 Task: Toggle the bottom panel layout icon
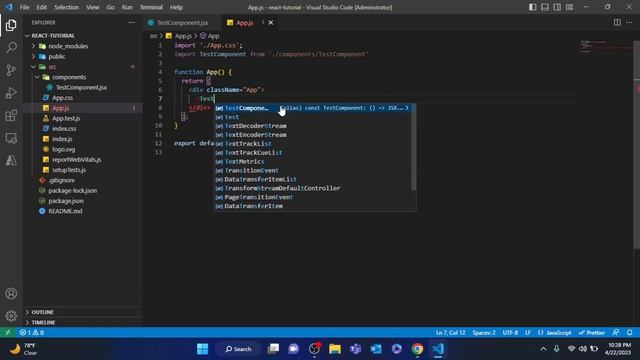tap(545, 7)
